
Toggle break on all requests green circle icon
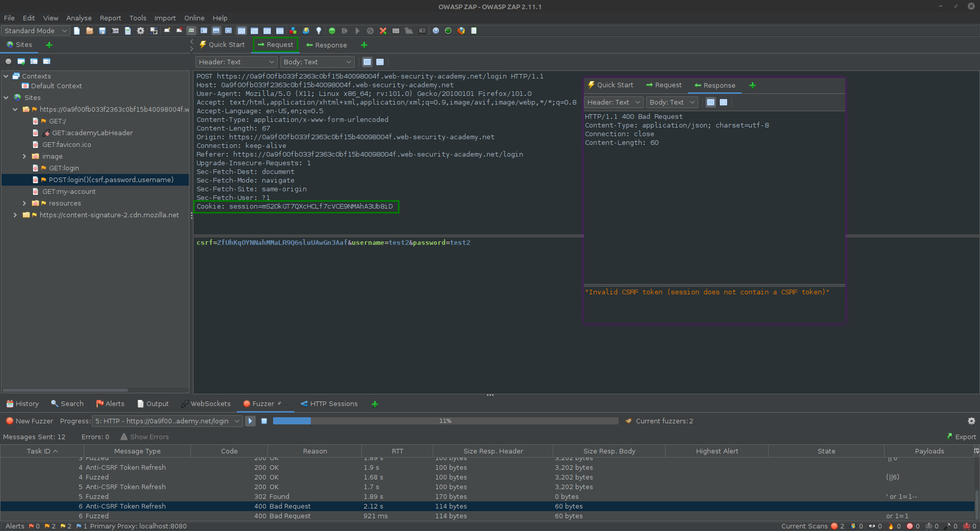click(332, 31)
